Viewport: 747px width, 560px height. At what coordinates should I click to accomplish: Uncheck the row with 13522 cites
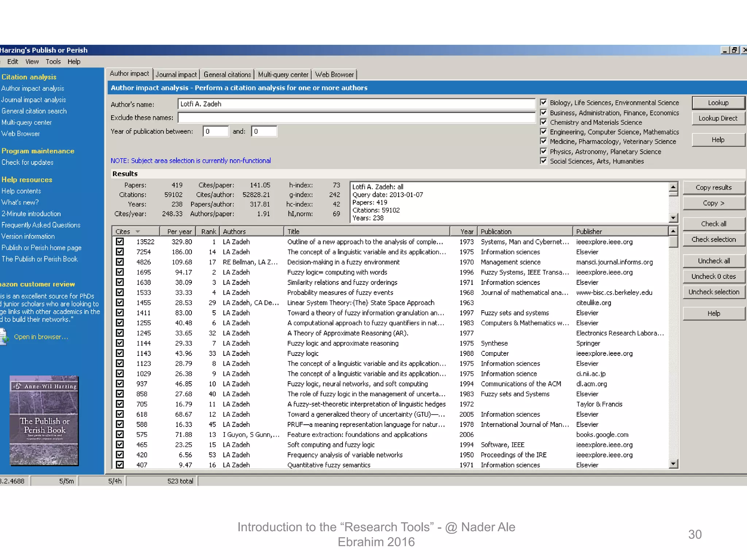click(x=120, y=242)
